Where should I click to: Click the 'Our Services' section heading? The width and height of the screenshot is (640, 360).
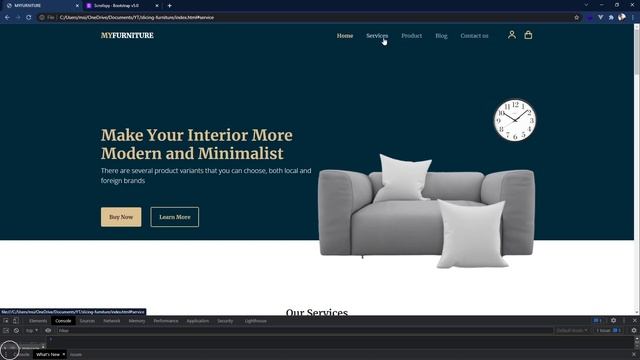(x=317, y=312)
